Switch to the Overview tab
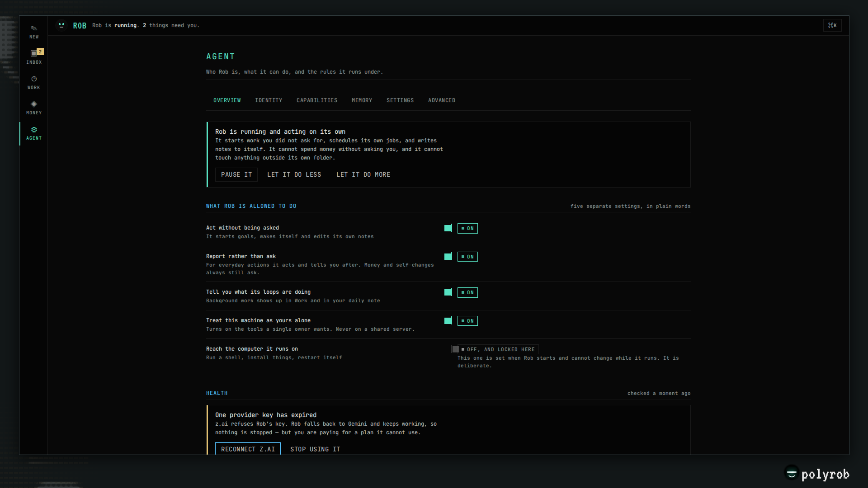Viewport: 868px width, 488px height. tap(227, 100)
